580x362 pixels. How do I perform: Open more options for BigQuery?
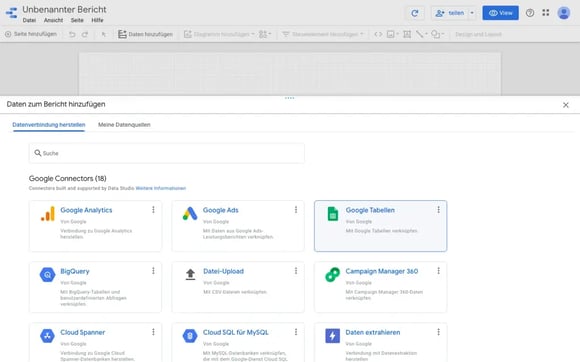click(153, 271)
